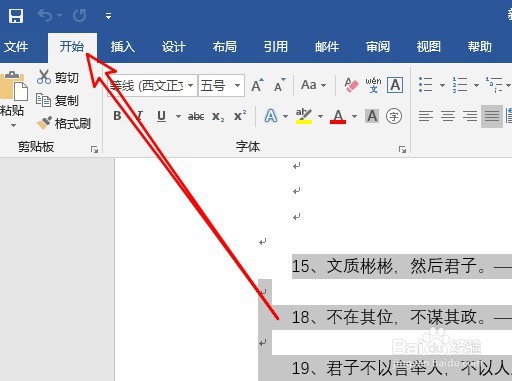This screenshot has height=381, width=512.
Task: Switch to the 插入 (Insert) tab
Action: 123,46
